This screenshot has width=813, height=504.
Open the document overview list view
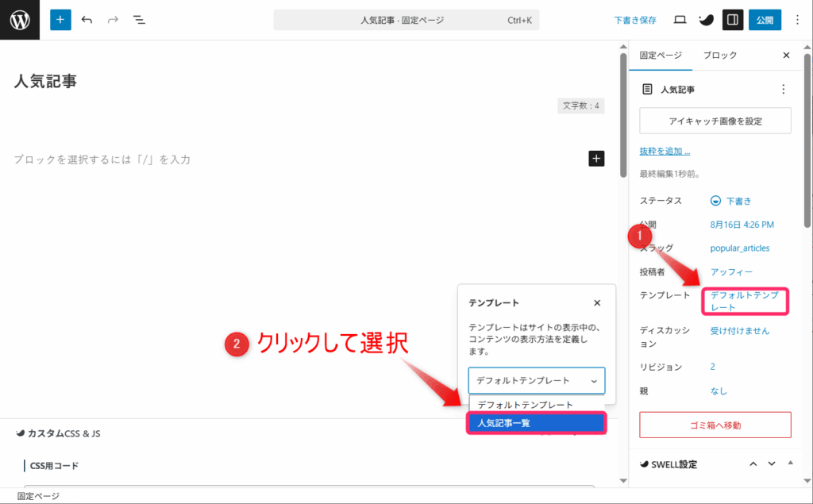139,20
